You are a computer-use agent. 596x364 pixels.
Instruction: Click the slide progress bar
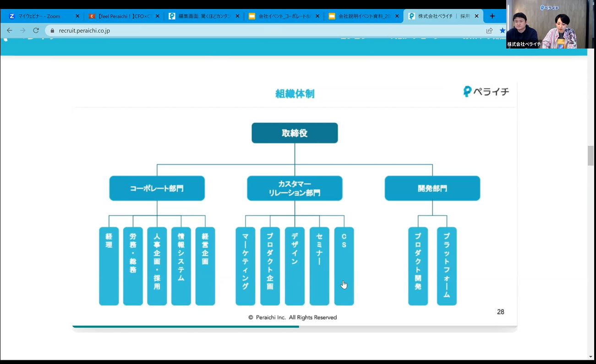pos(295,326)
